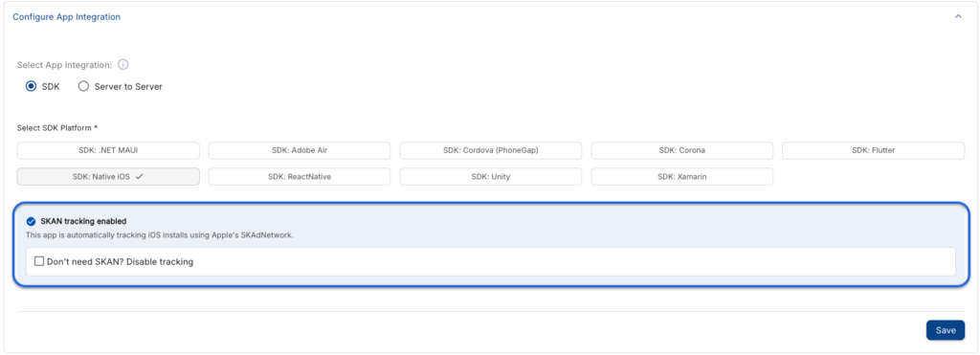Choose SDK: Adobe Air platform
Viewport: 980px width, 355px height.
point(300,150)
